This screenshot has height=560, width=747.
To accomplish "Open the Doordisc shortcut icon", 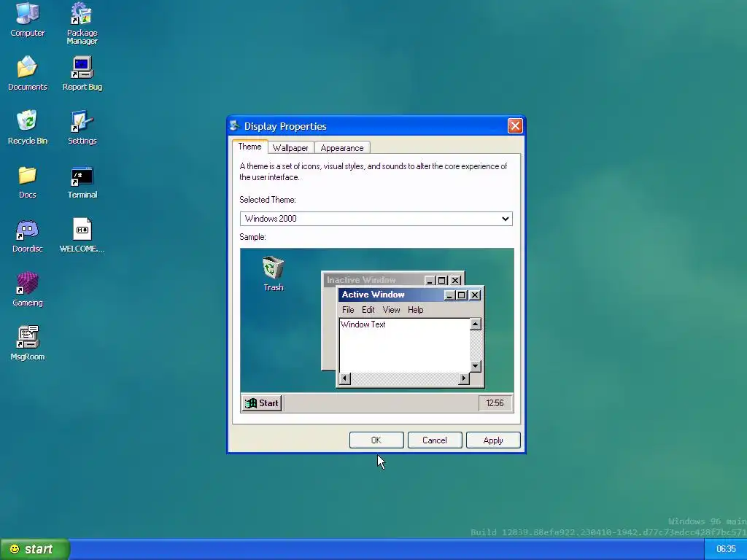I will [28, 236].
